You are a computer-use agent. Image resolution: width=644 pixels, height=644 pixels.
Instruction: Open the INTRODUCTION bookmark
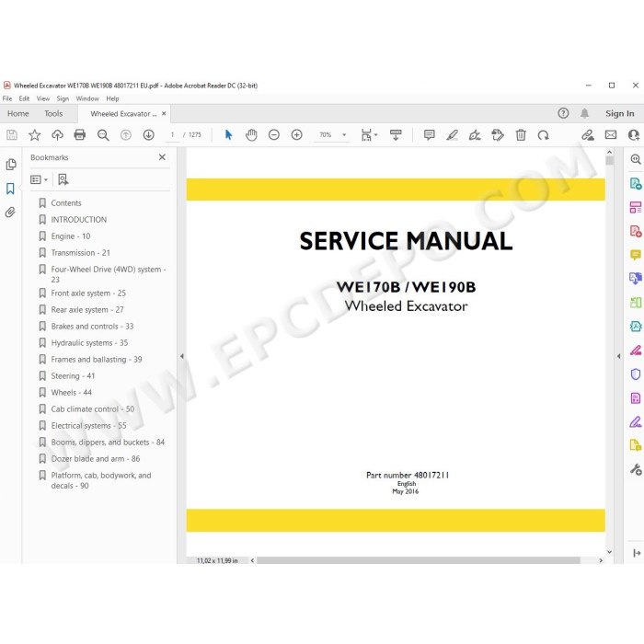79,219
